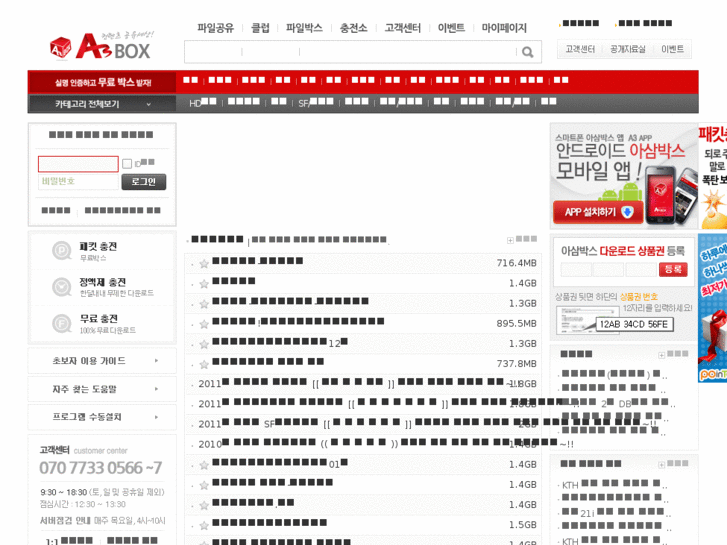Star the 716.4MB file row

point(204,263)
